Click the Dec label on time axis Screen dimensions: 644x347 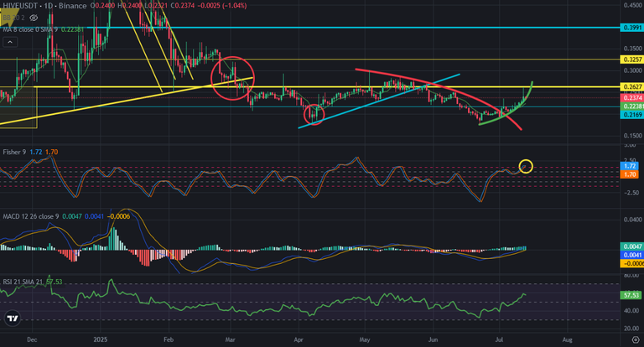click(x=32, y=339)
